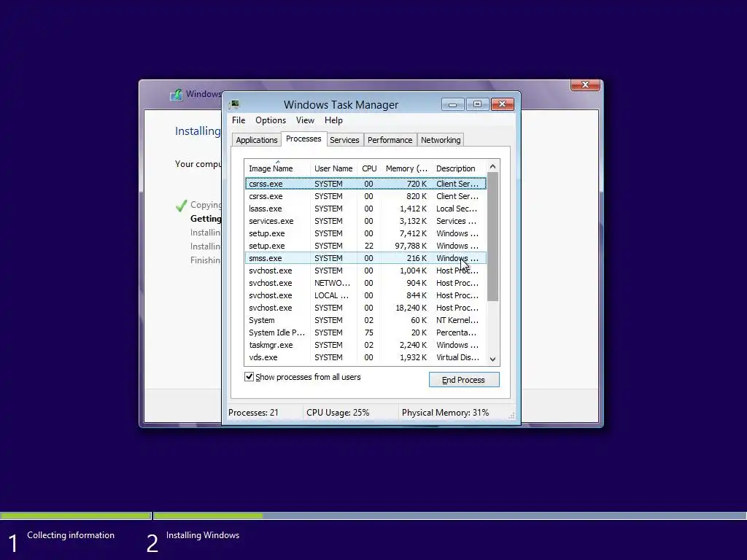The image size is (747, 560).
Task: Click the process list scroll up arrow
Action: (492, 166)
